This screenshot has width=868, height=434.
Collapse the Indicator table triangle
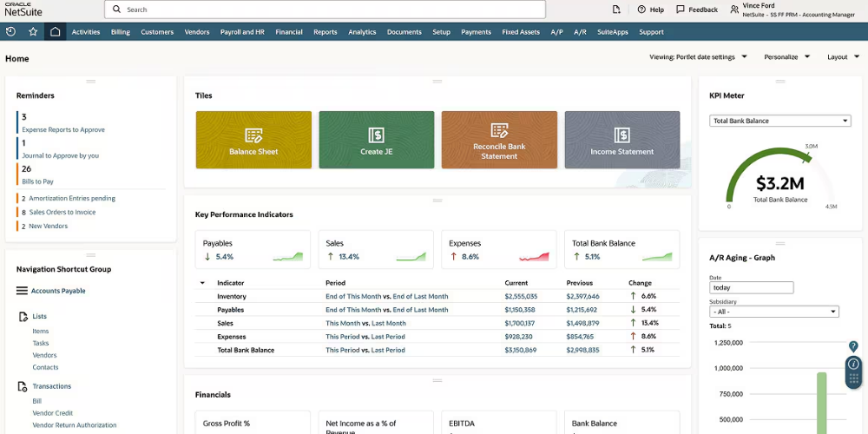202,283
